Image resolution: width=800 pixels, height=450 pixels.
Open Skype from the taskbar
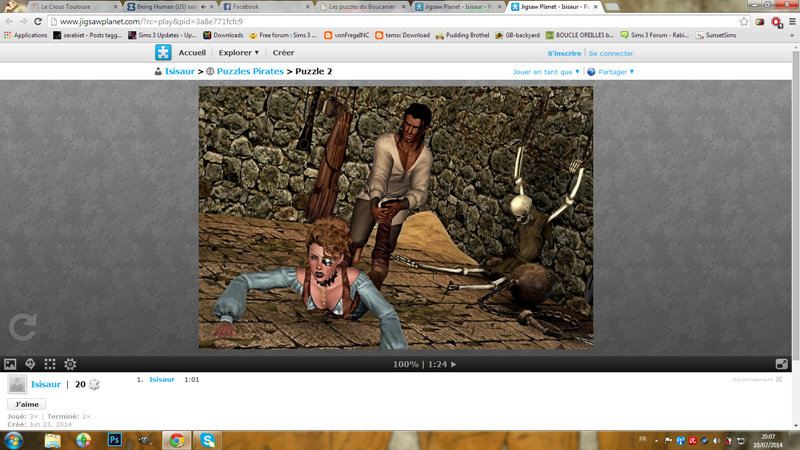207,440
